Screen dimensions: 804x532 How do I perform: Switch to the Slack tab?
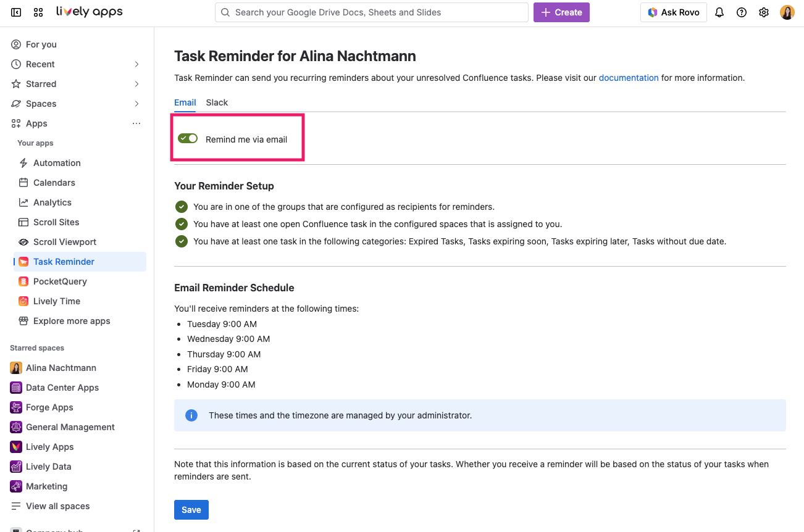tap(217, 102)
